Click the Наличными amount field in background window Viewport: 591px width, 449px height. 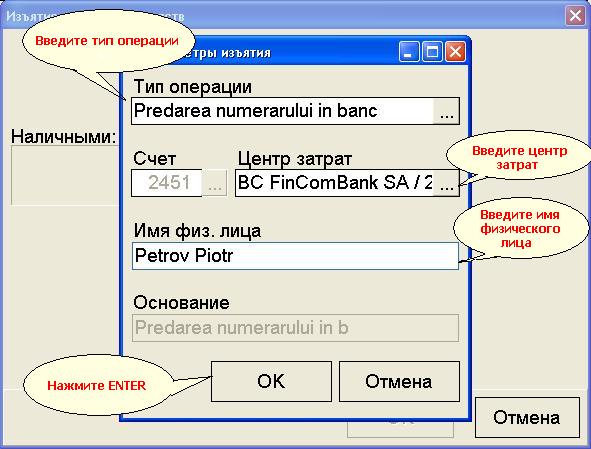[x=65, y=175]
